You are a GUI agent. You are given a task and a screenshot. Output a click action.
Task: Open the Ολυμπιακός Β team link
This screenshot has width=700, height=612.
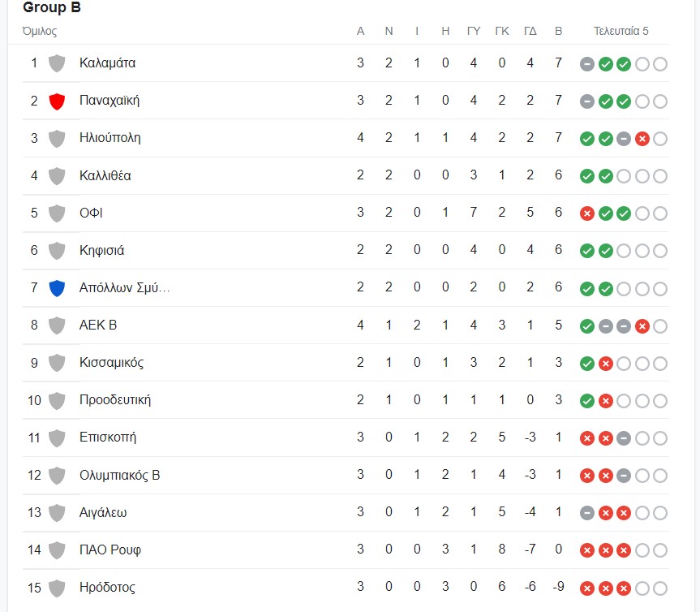119,475
